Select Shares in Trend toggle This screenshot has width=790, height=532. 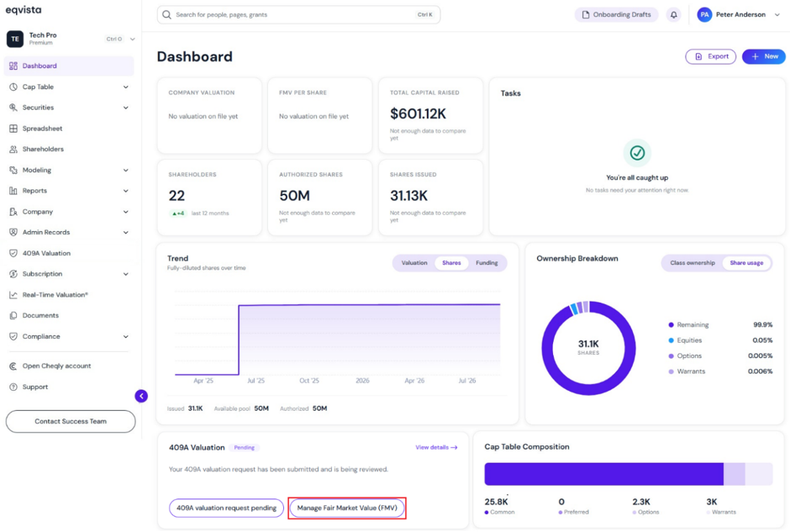451,263
